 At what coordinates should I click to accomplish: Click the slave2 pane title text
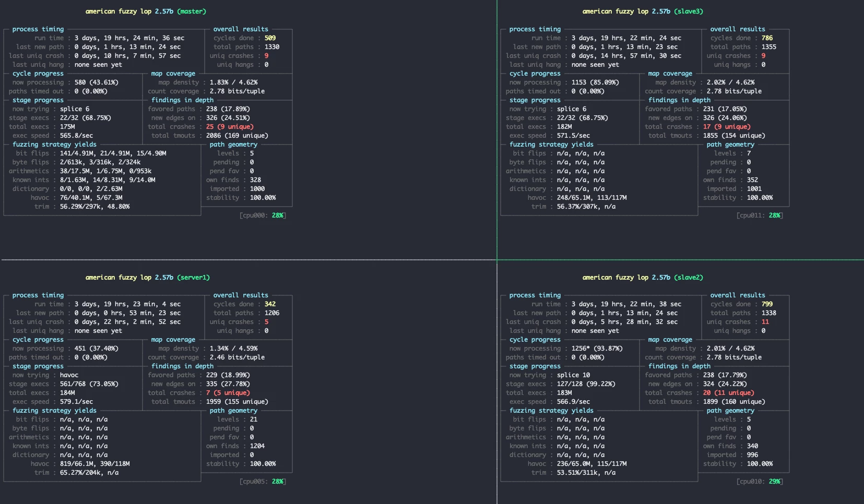pos(643,278)
